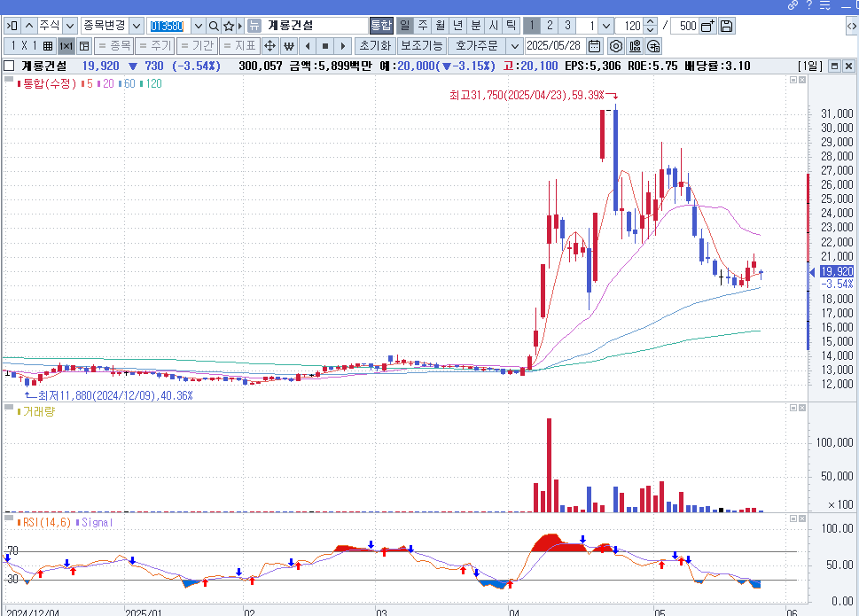Image resolution: width=859 pixels, height=616 pixels.
Task: Click the stock search magnifier icon
Action: [x=214, y=26]
